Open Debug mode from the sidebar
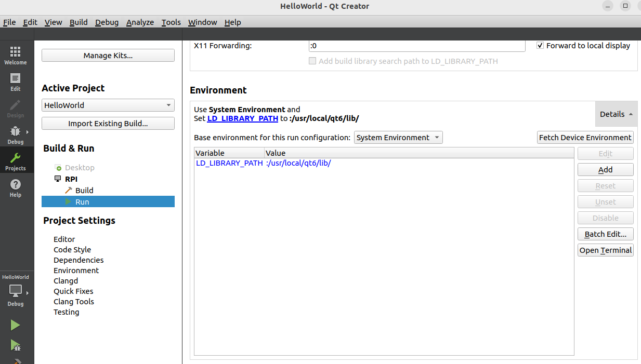 point(16,134)
